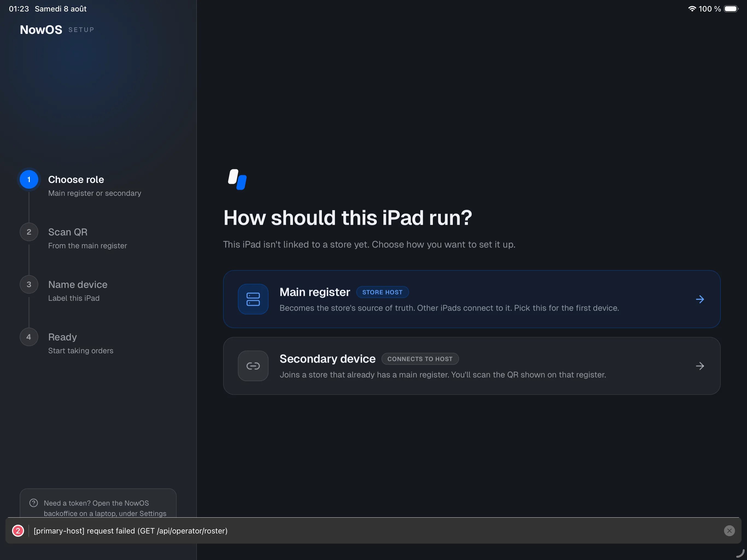Click 'Label this iPad' subtitle
This screenshot has height=560, width=747.
point(74,298)
